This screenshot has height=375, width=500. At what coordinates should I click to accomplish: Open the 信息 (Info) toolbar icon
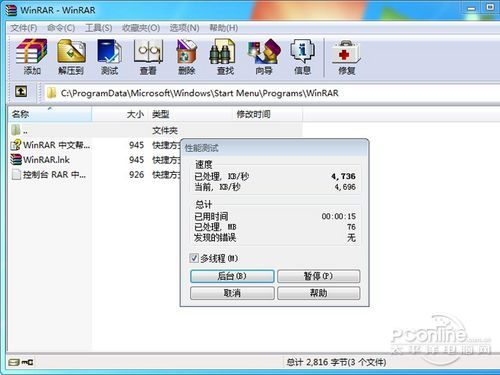[302, 57]
